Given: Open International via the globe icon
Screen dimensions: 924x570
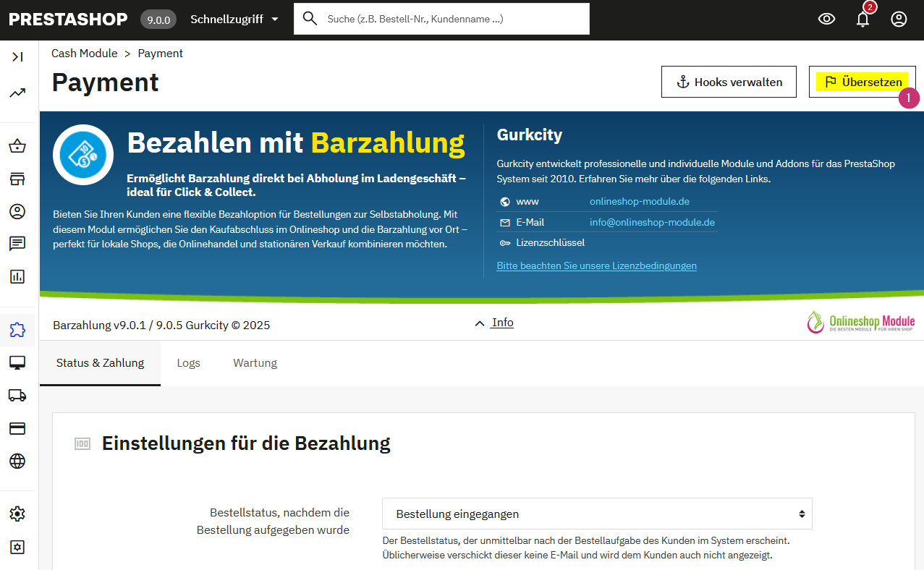Looking at the screenshot, I should click(x=17, y=461).
